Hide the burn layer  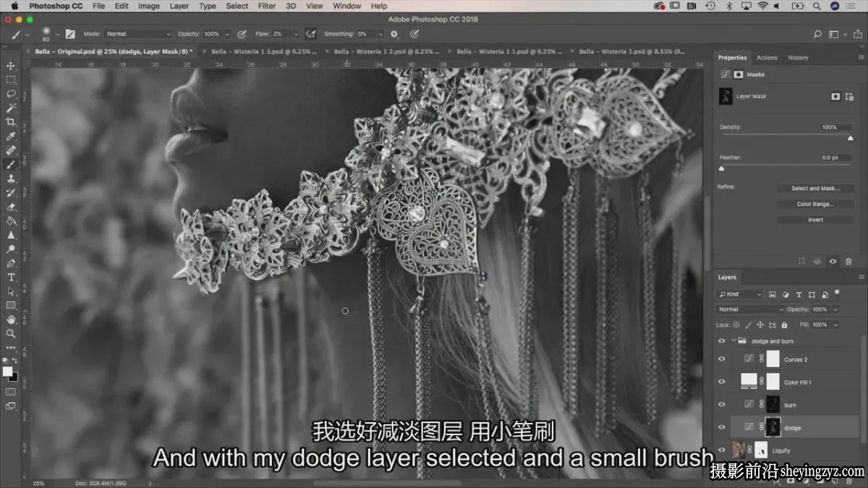coord(721,404)
